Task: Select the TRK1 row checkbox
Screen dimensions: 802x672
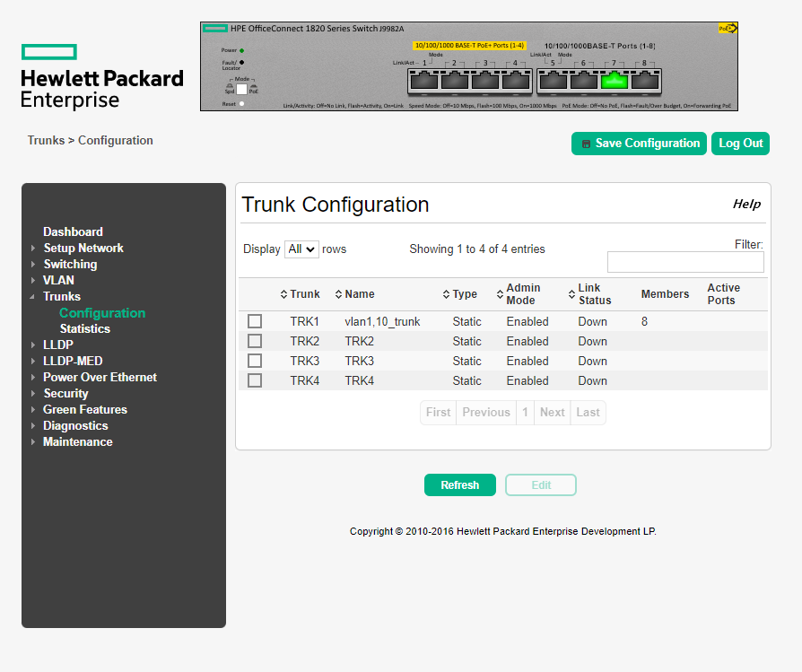Action: pos(255,321)
